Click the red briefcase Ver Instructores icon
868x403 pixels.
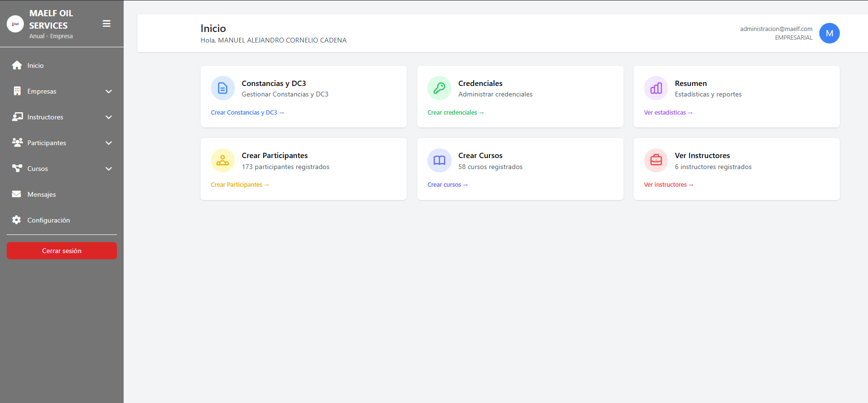[x=656, y=160]
